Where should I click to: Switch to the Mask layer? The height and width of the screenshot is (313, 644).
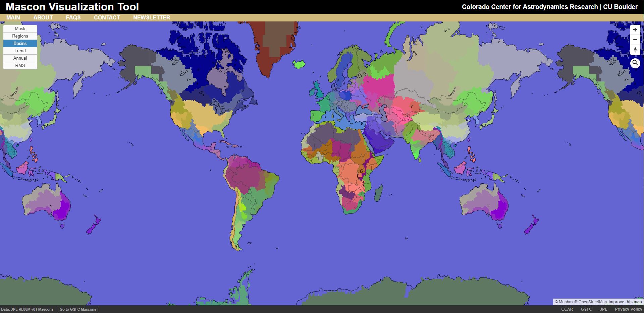click(20, 29)
